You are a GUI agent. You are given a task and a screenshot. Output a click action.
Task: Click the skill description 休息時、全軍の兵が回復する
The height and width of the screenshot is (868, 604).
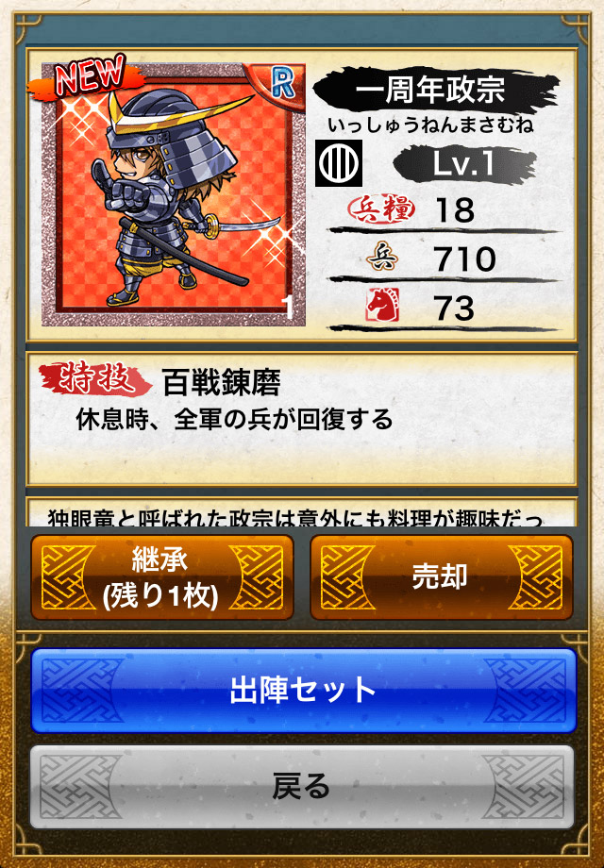coord(234,421)
